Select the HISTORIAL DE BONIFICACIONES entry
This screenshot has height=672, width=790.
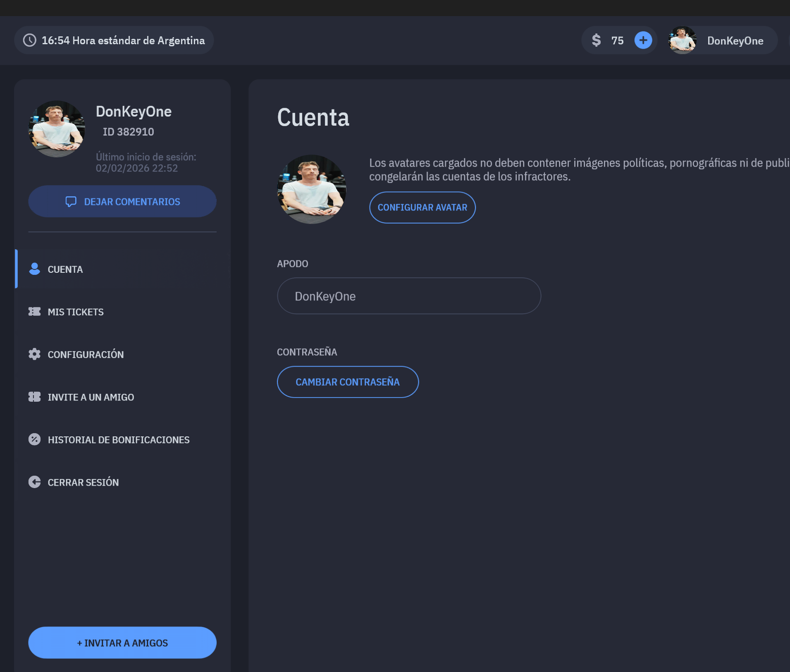click(119, 439)
